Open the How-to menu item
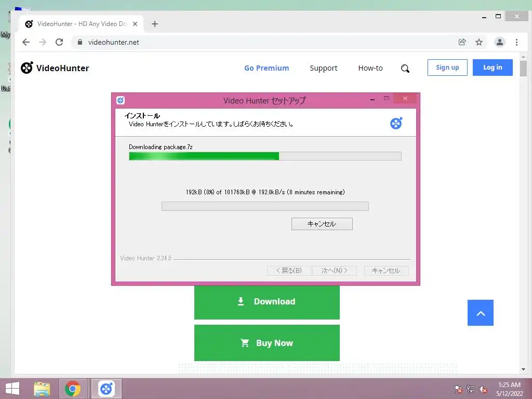This screenshot has width=532, height=399. tap(370, 68)
